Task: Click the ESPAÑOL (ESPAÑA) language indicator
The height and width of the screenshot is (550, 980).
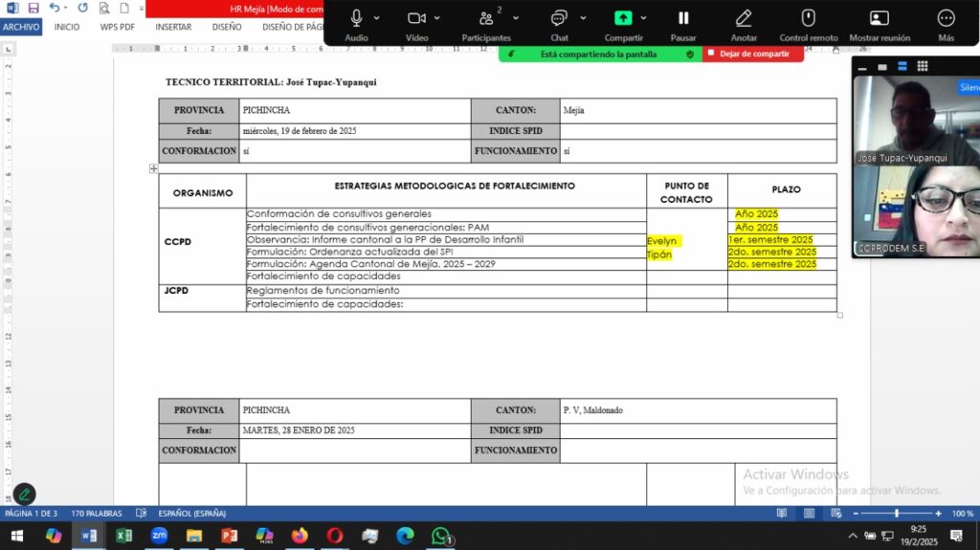Action: pyautogui.click(x=191, y=514)
